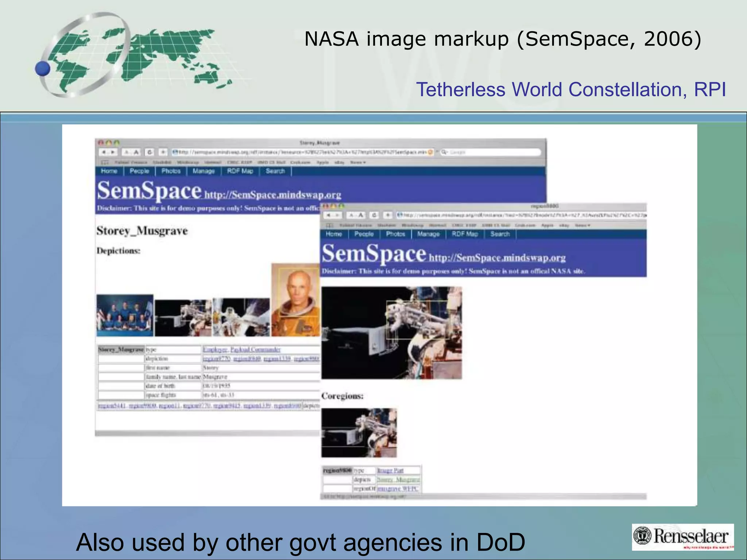The image size is (747, 560).
Task: Open Search tab in Storey_Musgrave window
Action: click(275, 171)
